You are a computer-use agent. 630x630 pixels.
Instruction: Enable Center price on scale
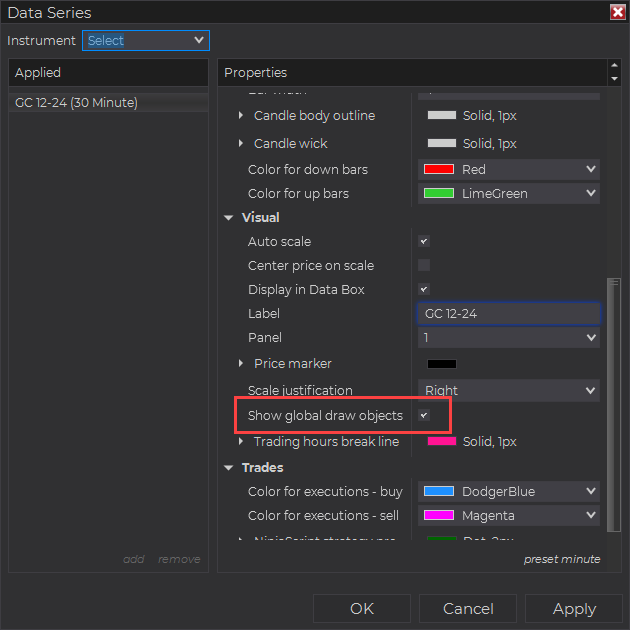point(424,266)
